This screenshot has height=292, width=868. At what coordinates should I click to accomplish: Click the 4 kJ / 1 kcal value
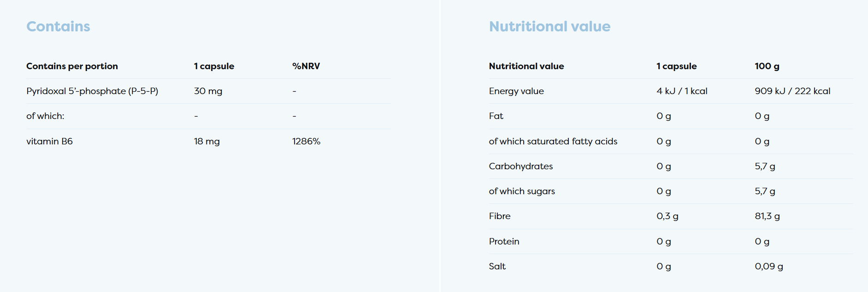pos(682,91)
